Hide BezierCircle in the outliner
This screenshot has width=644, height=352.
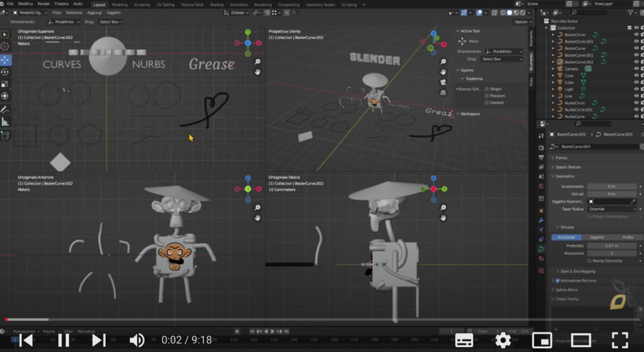(x=636, y=35)
